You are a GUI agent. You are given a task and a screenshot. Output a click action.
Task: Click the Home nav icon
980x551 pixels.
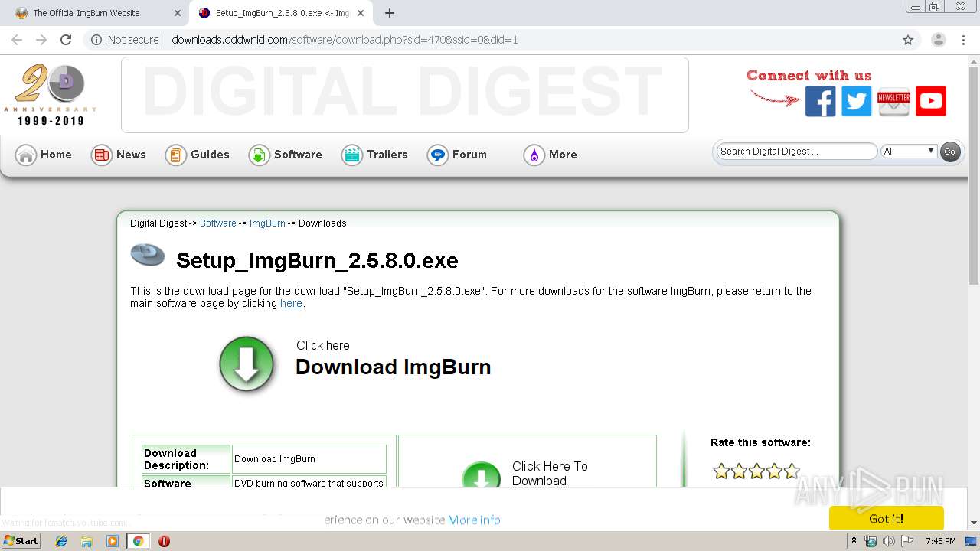coord(26,155)
